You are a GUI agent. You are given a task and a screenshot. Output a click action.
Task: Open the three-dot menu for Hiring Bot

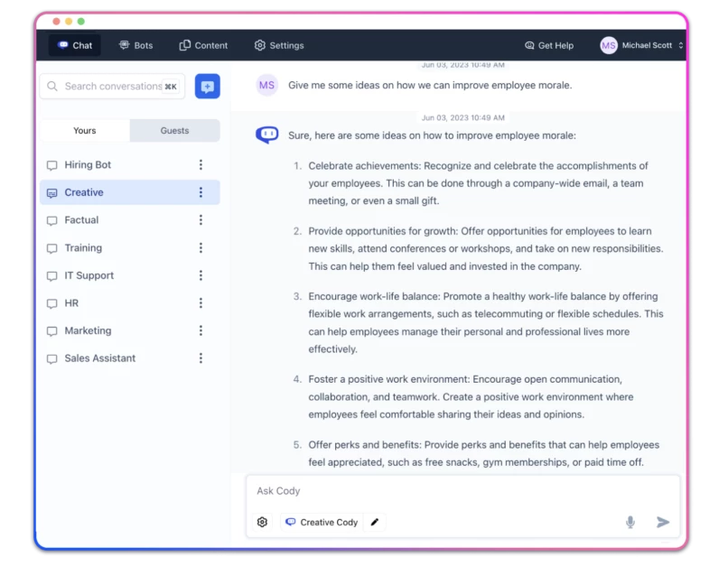(x=201, y=164)
